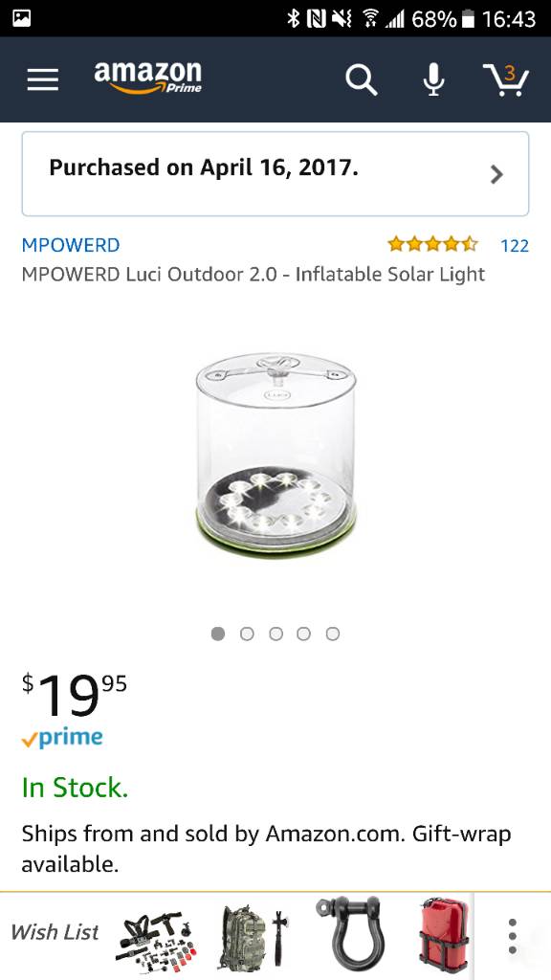Select the fourth image carousel dot

point(304,634)
